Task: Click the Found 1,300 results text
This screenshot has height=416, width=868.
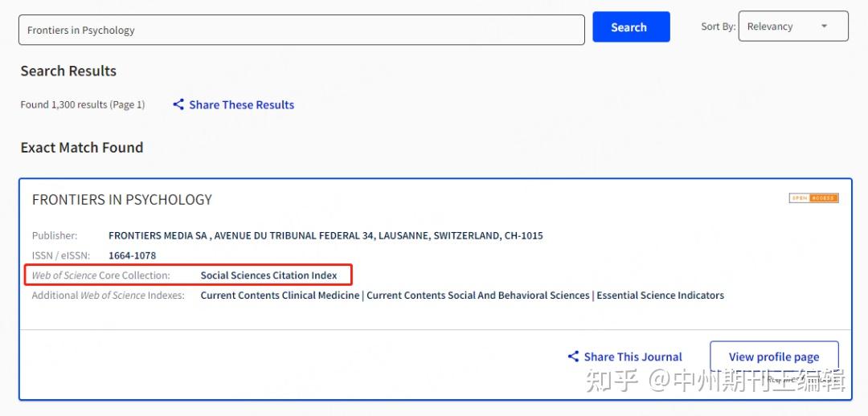Action: 83,104
